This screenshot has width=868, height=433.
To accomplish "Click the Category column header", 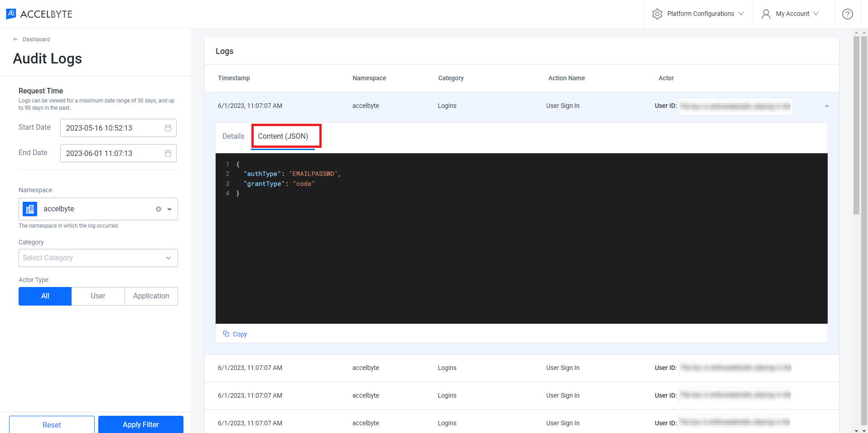I will [x=451, y=78].
